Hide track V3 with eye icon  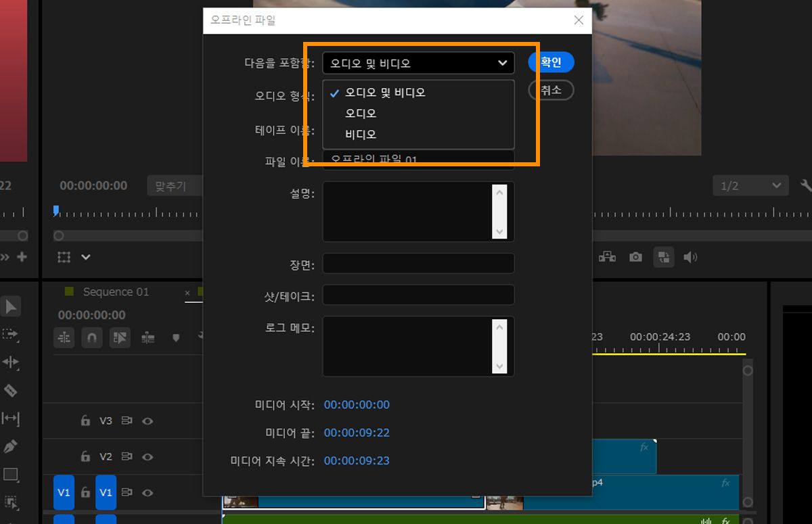pos(148,421)
